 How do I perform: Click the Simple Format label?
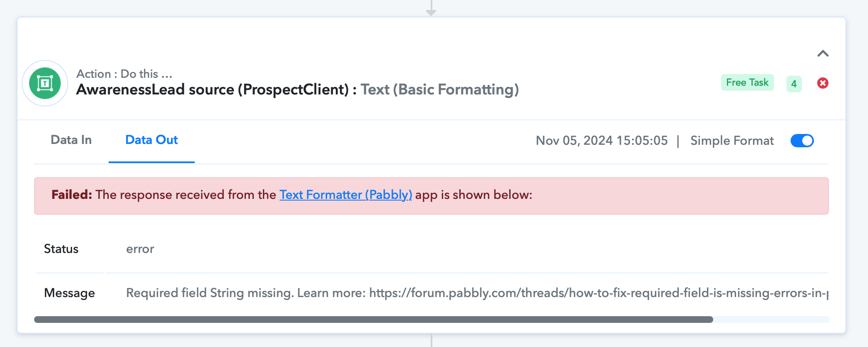coord(732,141)
